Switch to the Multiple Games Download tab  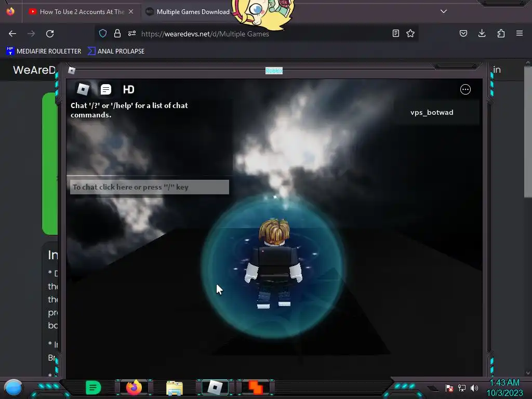tap(193, 12)
